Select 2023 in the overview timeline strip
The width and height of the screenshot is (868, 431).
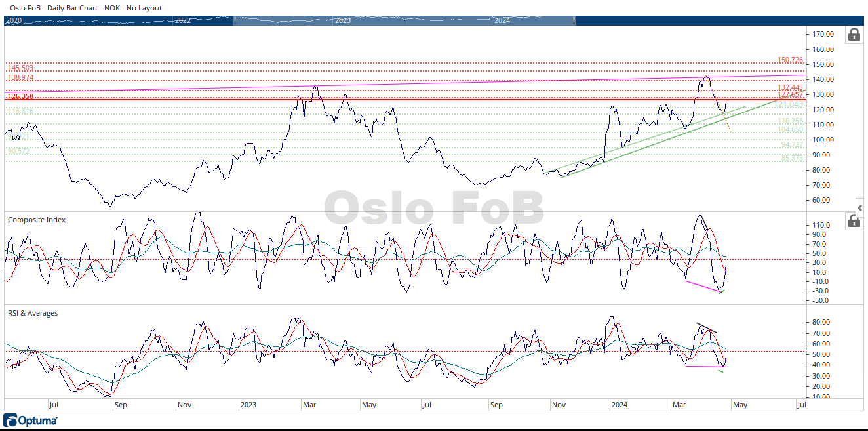[x=343, y=20]
